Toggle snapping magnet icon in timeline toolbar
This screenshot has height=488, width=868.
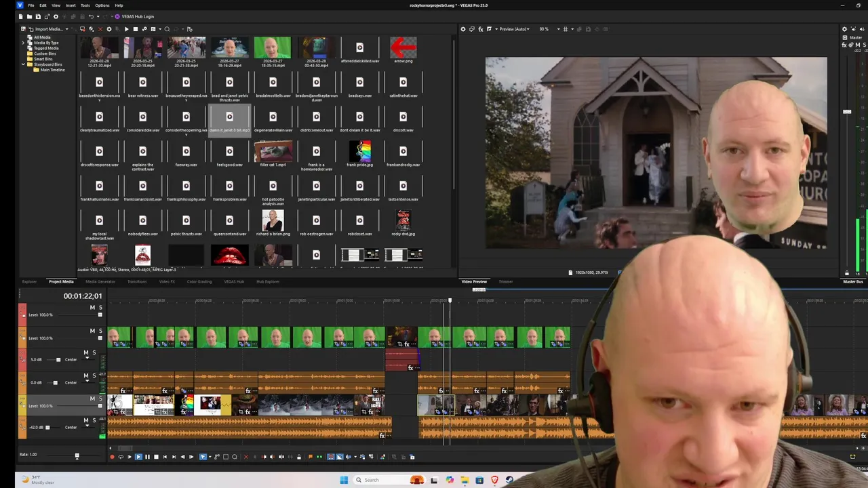tap(330, 457)
